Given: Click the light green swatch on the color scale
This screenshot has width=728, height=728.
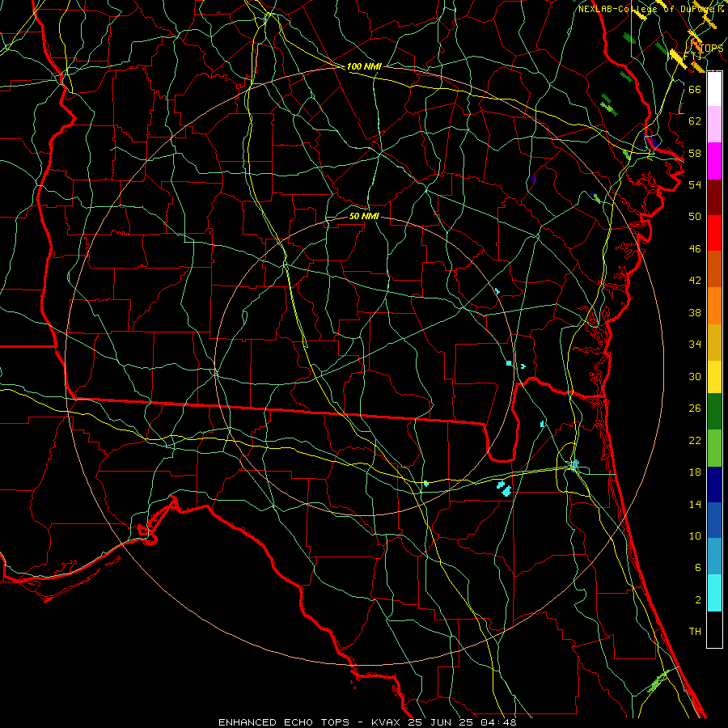Looking at the screenshot, I should [x=714, y=448].
